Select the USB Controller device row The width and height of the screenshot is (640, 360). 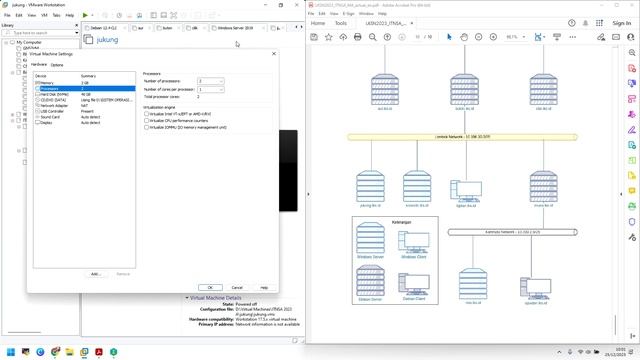point(84,111)
